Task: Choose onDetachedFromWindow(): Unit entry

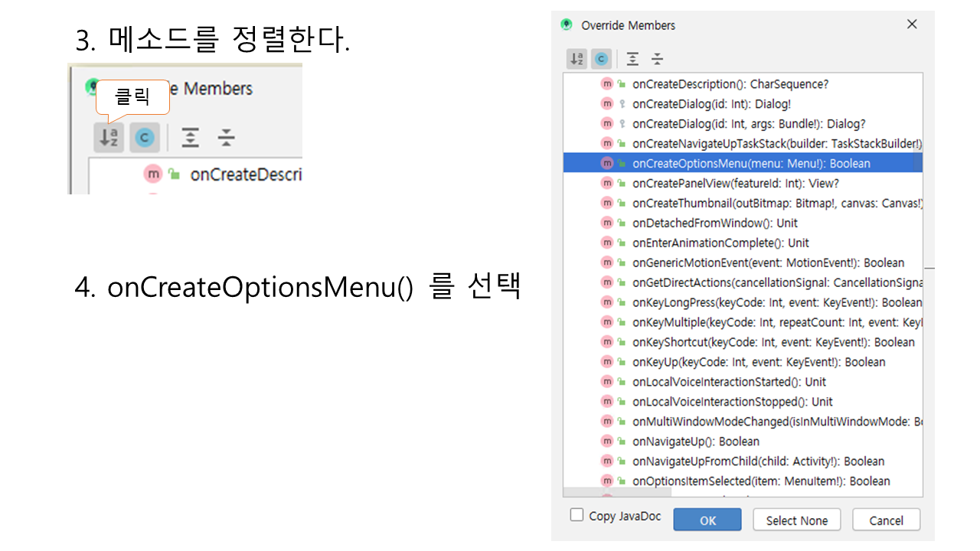Action: pos(714,223)
